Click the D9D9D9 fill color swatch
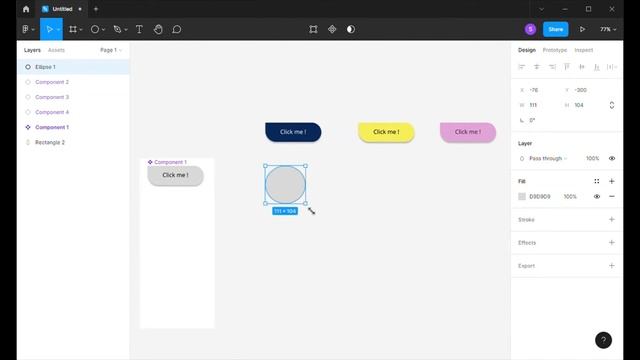Viewport: 640px width, 360px height. pos(522,196)
